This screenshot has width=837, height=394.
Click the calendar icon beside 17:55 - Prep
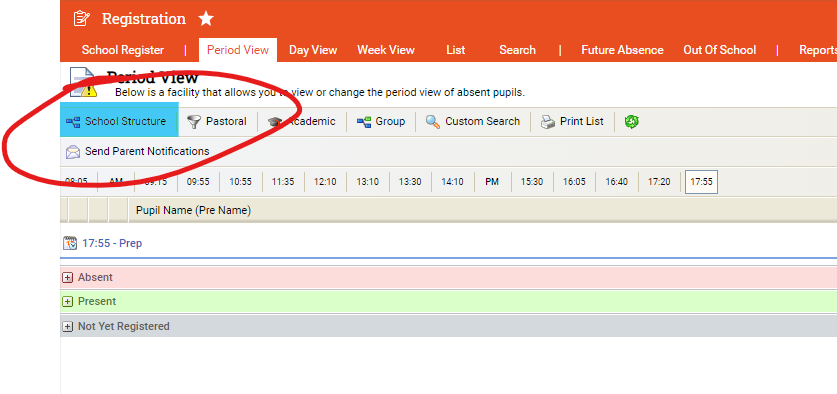click(x=70, y=243)
